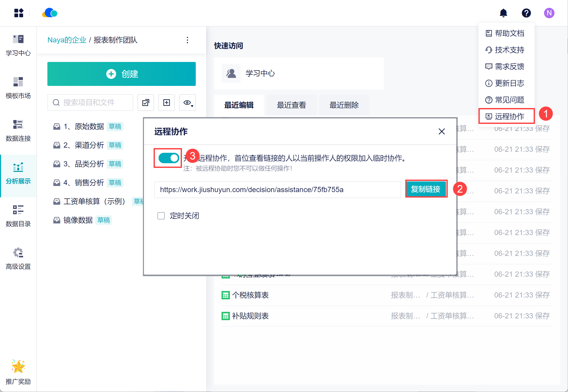This screenshot has width=568, height=392.
Task: Switch to the 最近查看 tab
Action: (x=291, y=105)
